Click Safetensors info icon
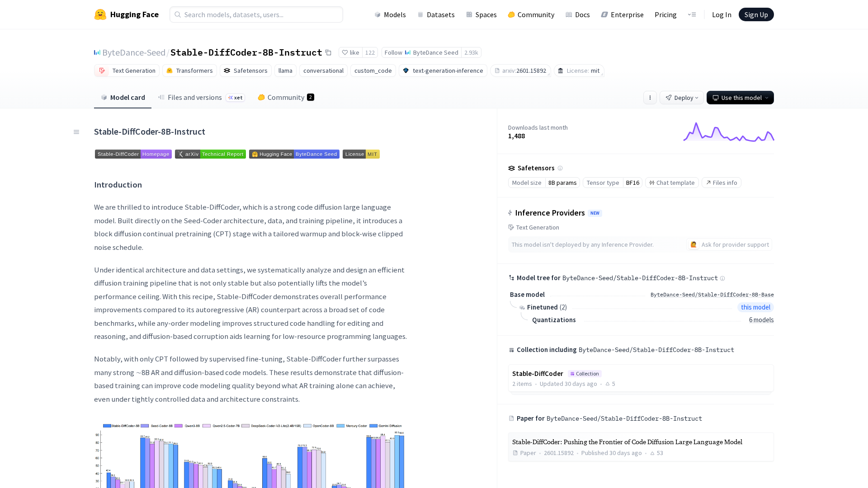This screenshot has width=868, height=488. [560, 168]
